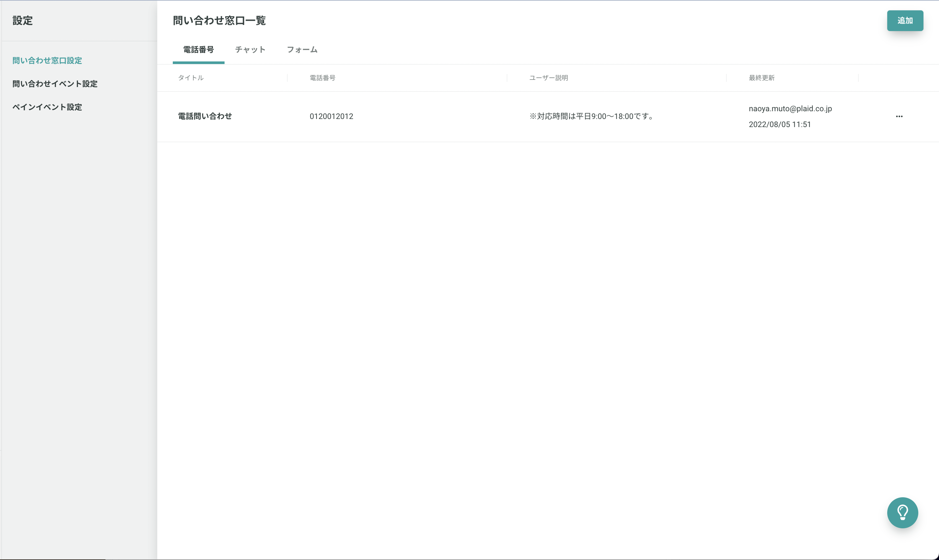Select the 電話問い合わせ row title
This screenshot has width=939, height=560.
click(205, 116)
